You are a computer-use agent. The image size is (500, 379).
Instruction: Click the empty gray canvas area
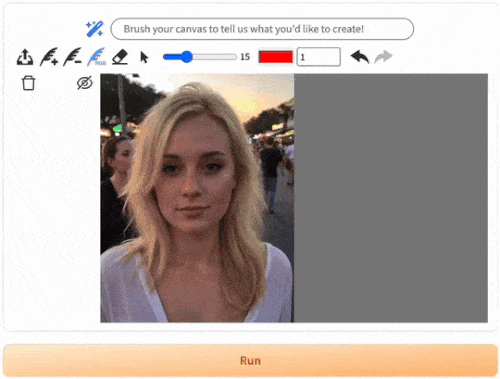391,198
